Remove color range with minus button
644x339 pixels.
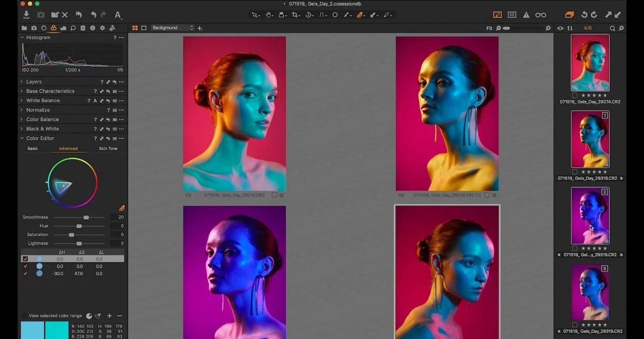[119, 316]
